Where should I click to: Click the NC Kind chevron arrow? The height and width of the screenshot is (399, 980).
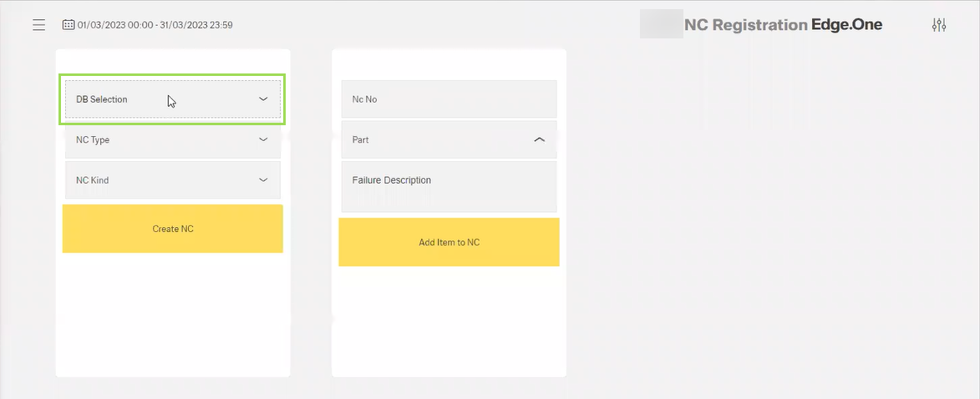pyautogui.click(x=263, y=180)
